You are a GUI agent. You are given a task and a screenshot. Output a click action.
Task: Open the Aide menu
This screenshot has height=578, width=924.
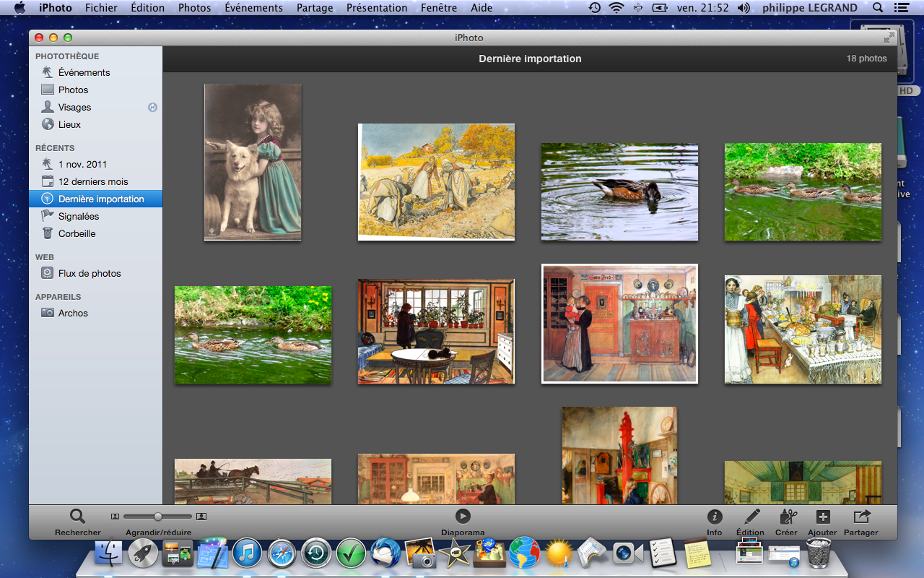[481, 8]
